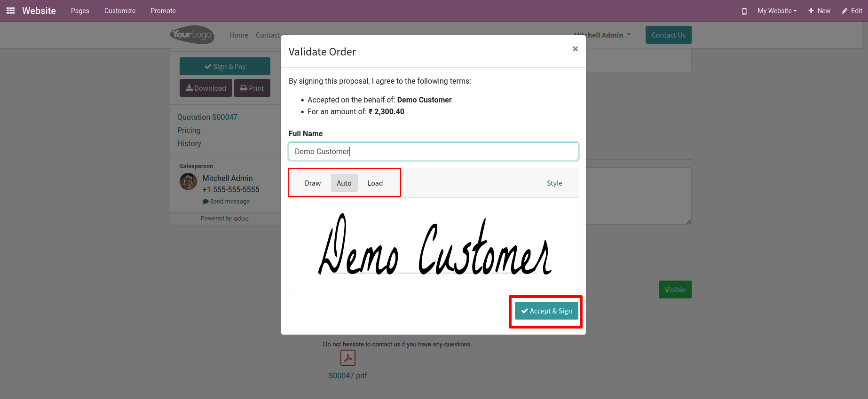Screen dimensions: 868x399
Task: Jump to Quotation S00047 section
Action: (207, 117)
